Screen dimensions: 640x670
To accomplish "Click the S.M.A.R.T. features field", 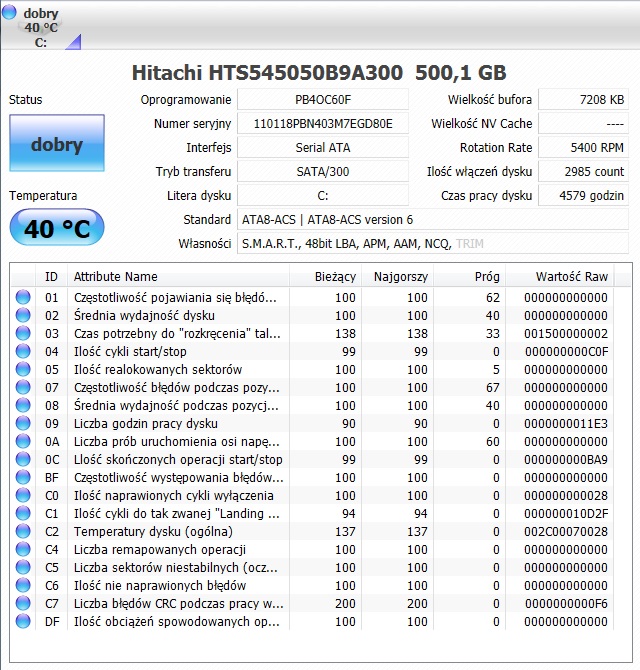I will (433, 243).
